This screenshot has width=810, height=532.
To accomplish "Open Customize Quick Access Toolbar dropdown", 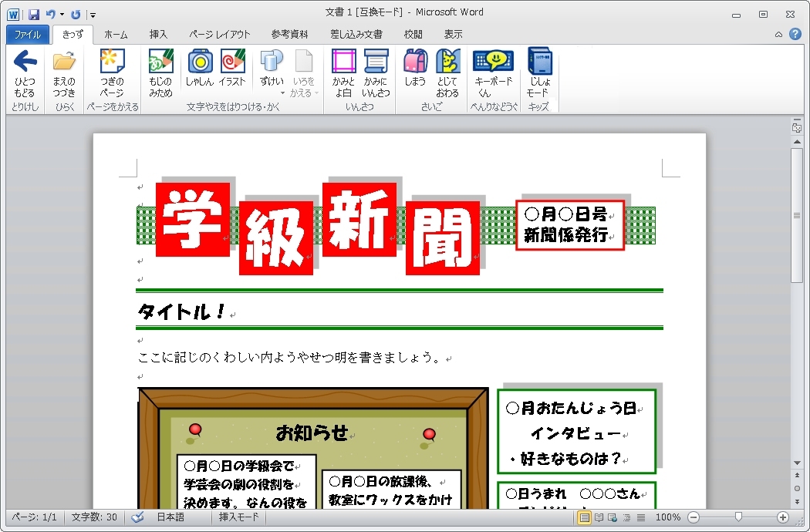I will [93, 15].
